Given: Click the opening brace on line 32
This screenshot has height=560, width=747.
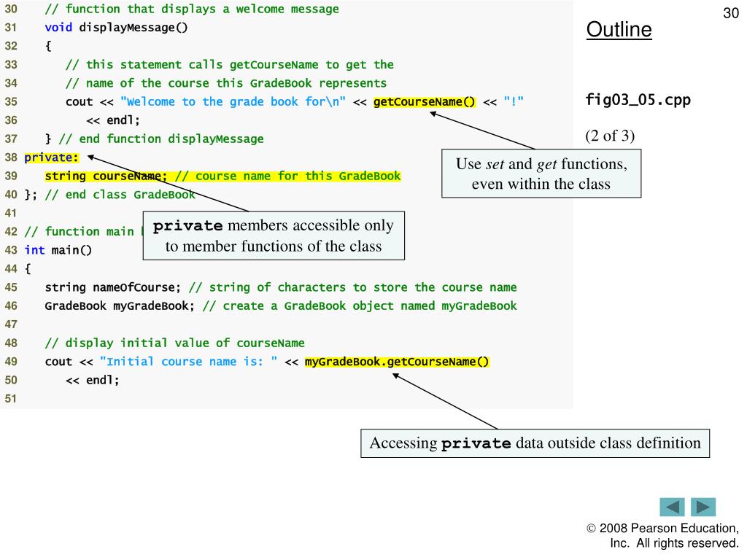Looking at the screenshot, I should (48, 46).
